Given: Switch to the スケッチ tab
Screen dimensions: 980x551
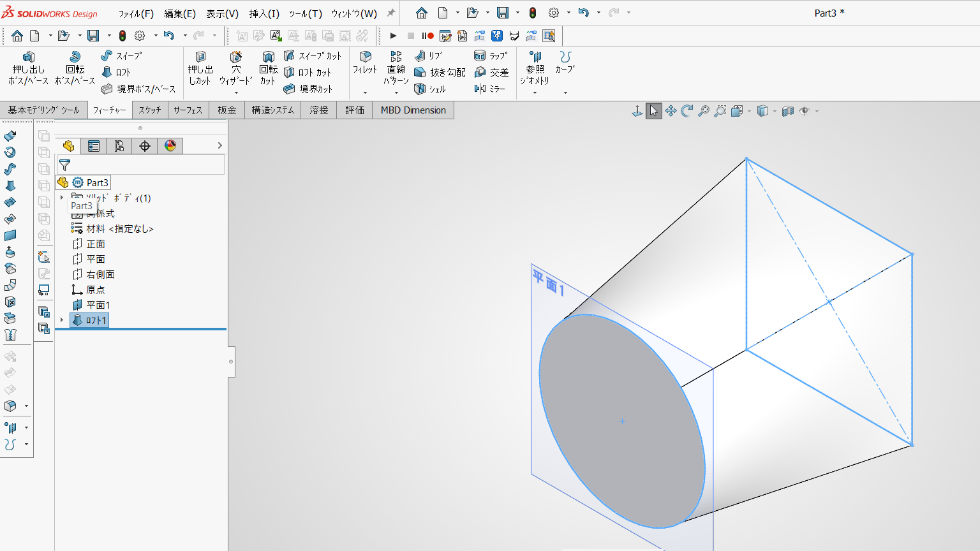Looking at the screenshot, I should click(150, 110).
